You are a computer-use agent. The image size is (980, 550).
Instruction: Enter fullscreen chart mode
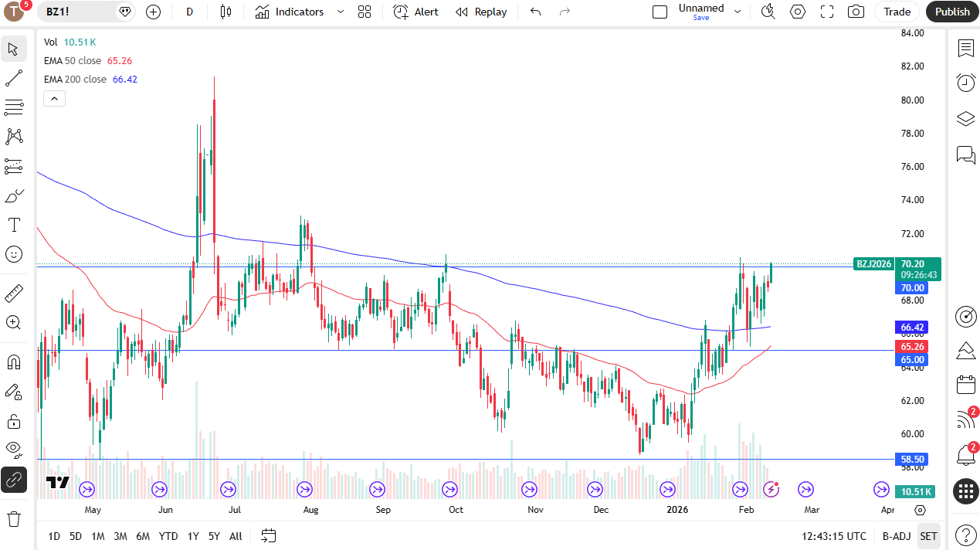click(827, 12)
